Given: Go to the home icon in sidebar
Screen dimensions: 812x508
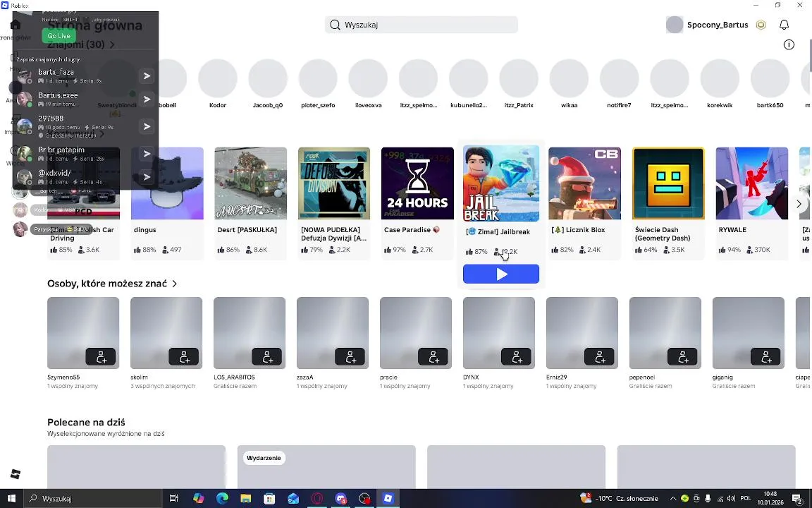Looking at the screenshot, I should coord(15,25).
